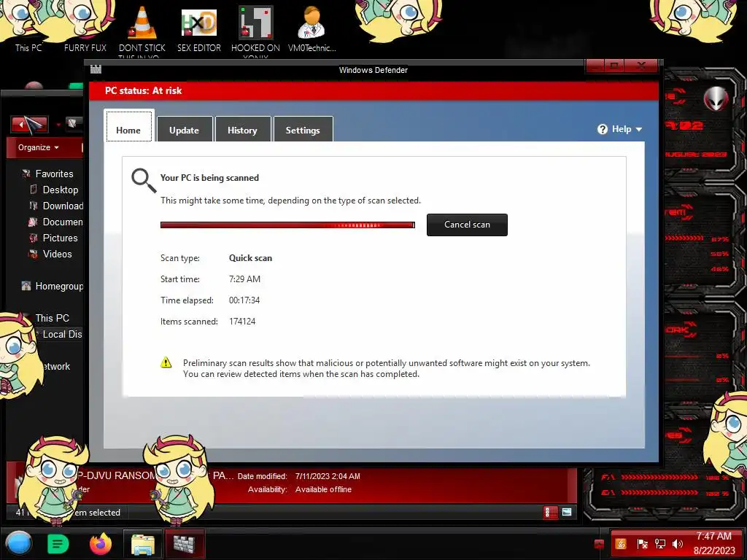The image size is (747, 560).
Task: Open the History tab
Action: tap(242, 129)
